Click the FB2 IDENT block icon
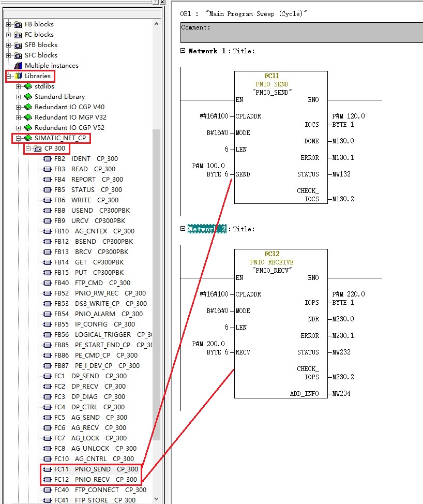423x504 pixels. 48,159
